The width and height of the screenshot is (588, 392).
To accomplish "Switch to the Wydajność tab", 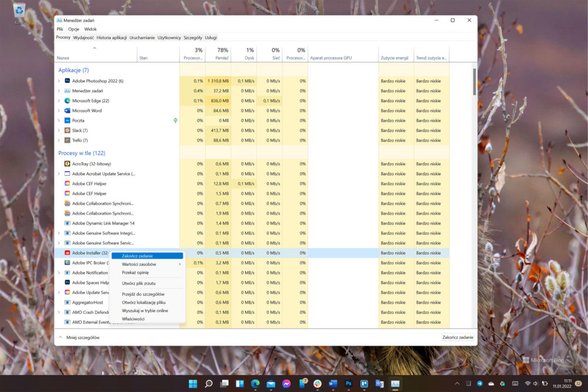I will [83, 38].
